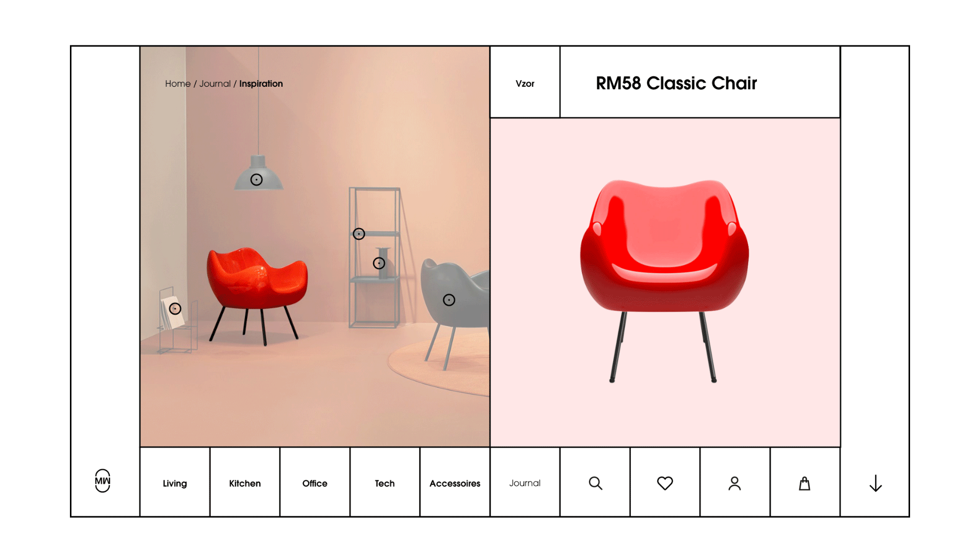
Task: Click the Kitchen navigation tab
Action: (x=243, y=482)
